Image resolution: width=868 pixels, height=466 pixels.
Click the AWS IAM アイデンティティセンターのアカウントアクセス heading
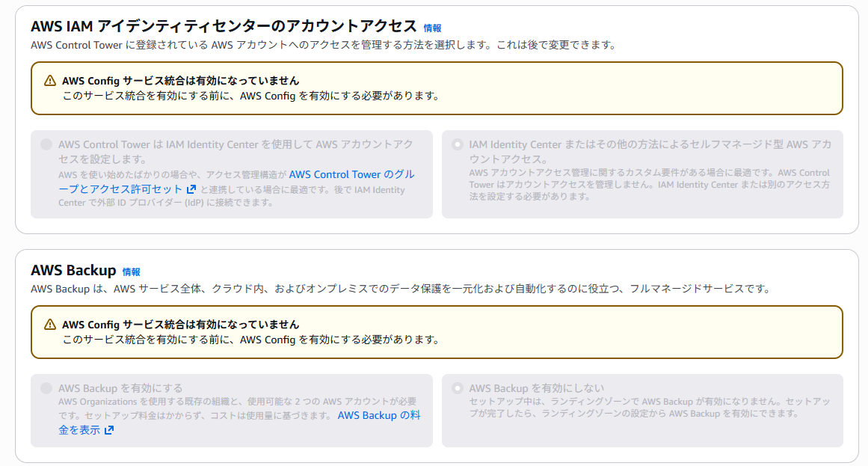coord(224,26)
